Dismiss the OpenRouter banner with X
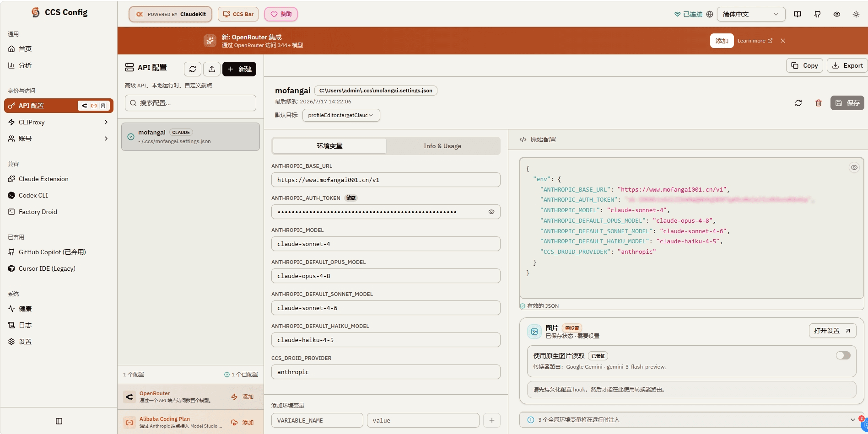The image size is (868, 434). (783, 41)
